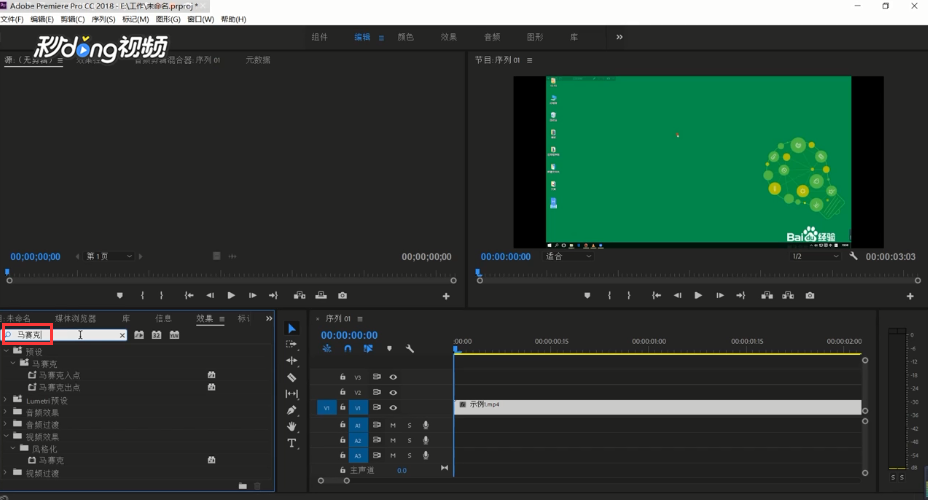Image resolution: width=928 pixels, height=500 pixels.
Task: Open the source monitor 第1页 page dropdown
Action: [109, 256]
